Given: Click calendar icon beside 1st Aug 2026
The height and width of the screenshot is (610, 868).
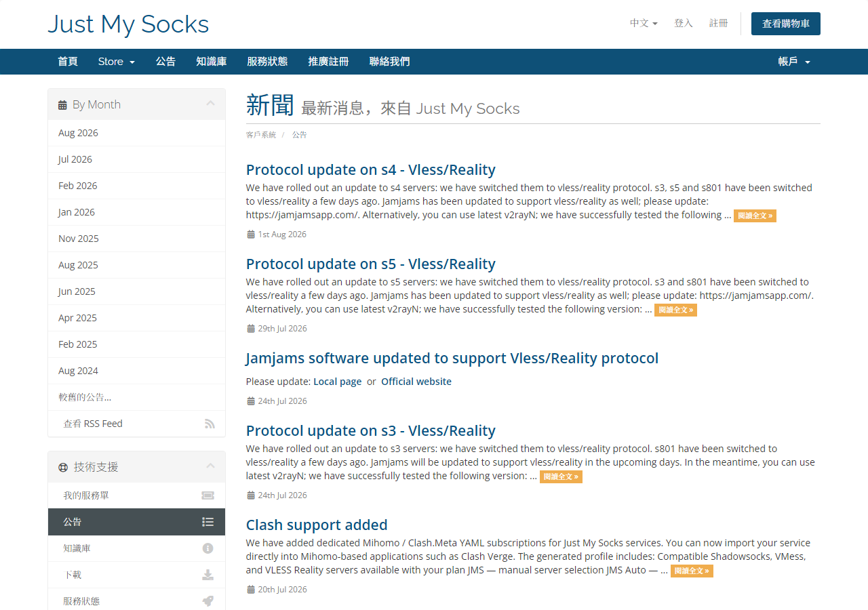Looking at the screenshot, I should click(x=250, y=235).
